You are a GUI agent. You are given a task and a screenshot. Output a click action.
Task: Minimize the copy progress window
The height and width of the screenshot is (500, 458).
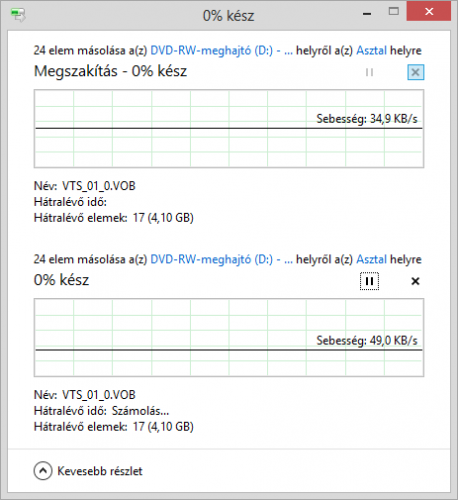coord(367,14)
